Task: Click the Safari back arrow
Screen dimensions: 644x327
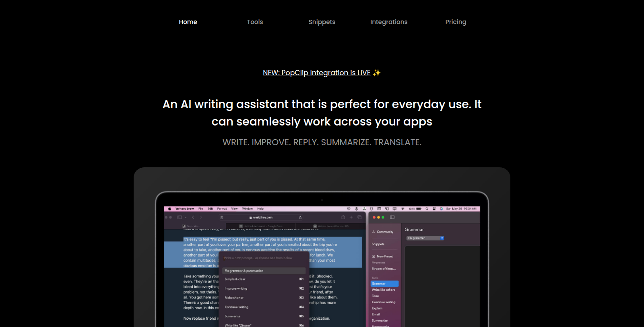Action: click(x=193, y=217)
